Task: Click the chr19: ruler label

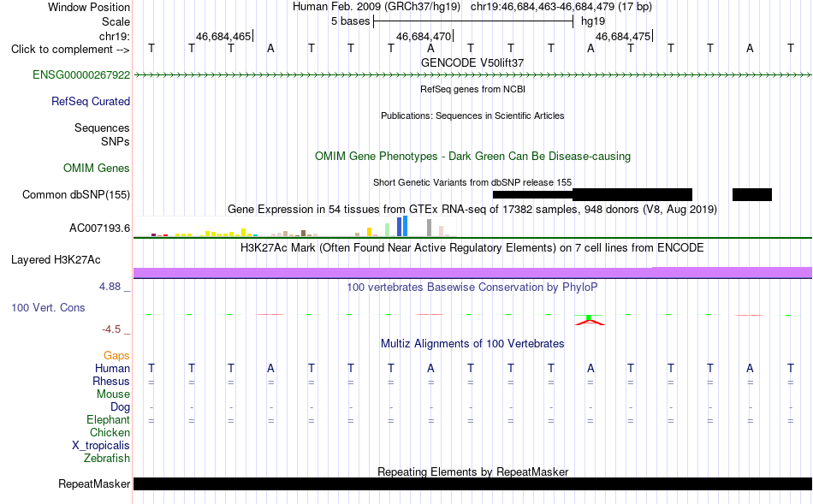Action: (115, 37)
